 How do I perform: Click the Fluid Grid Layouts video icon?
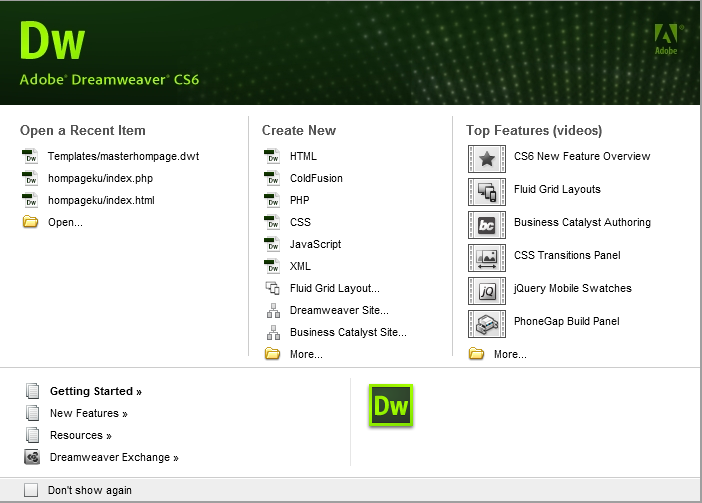coord(487,192)
